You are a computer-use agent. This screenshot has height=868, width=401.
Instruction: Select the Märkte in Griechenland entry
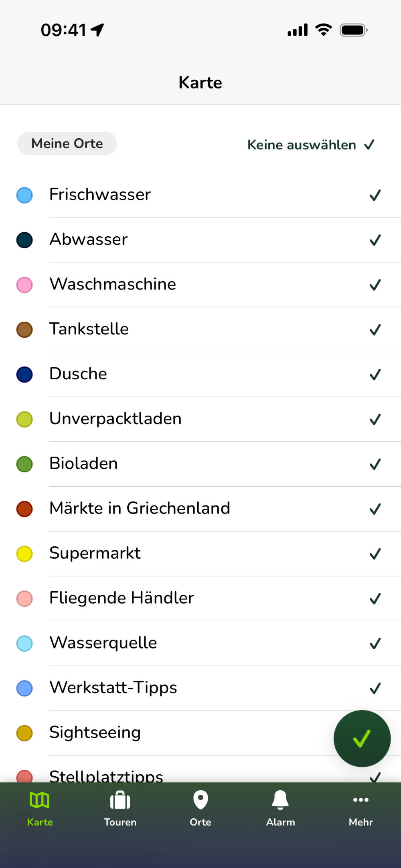(200, 508)
